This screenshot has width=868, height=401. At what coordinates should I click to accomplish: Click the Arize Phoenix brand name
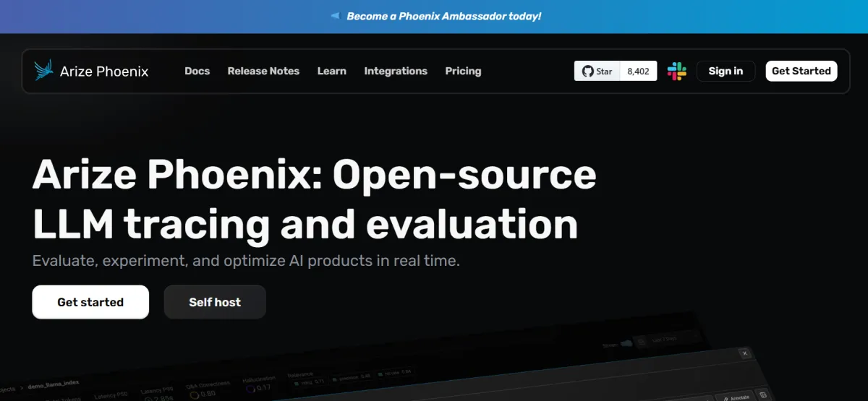point(104,71)
